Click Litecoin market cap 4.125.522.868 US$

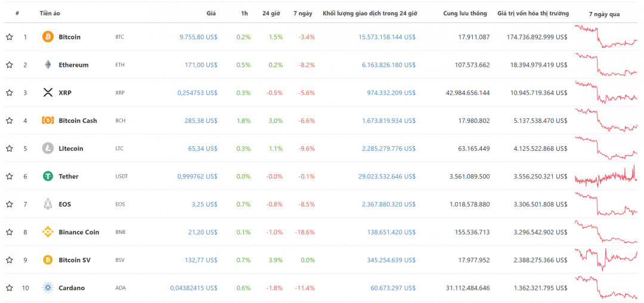(539, 149)
